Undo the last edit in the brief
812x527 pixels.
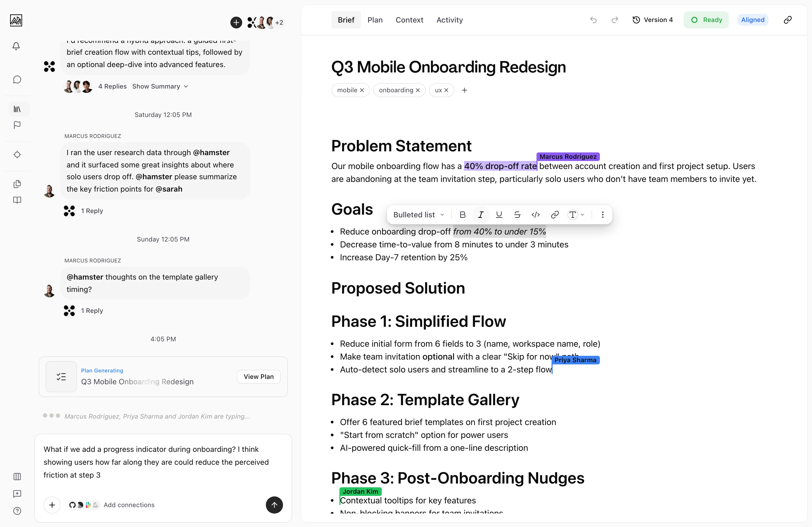click(x=593, y=20)
